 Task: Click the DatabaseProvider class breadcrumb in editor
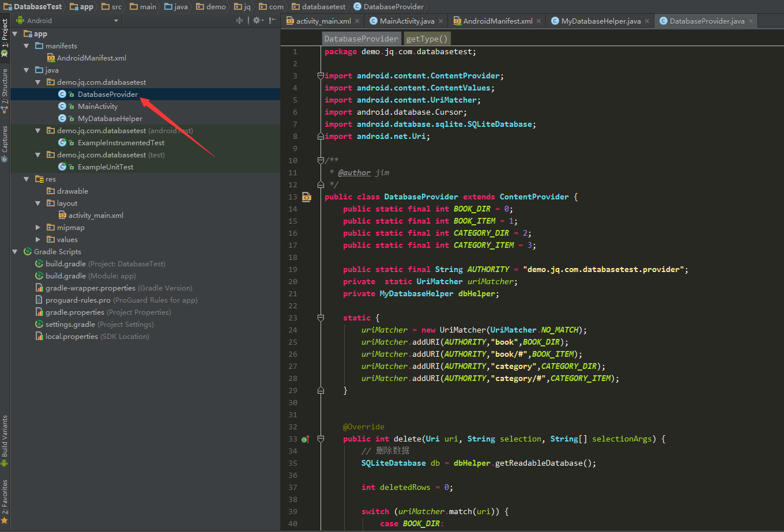coord(361,39)
